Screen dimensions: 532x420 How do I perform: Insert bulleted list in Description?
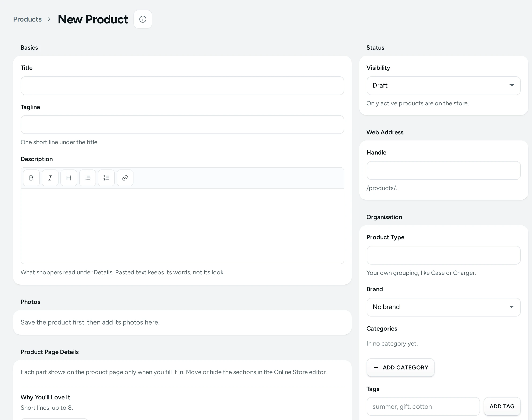click(88, 178)
